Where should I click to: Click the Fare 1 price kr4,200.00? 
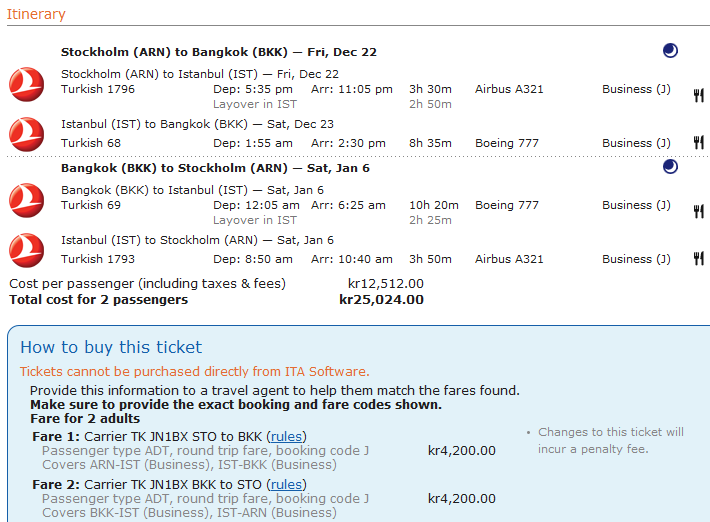point(461,450)
